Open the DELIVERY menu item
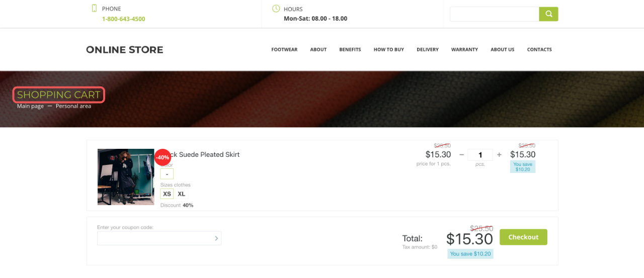Screen dimensions: 644x278 pyautogui.click(x=428, y=50)
